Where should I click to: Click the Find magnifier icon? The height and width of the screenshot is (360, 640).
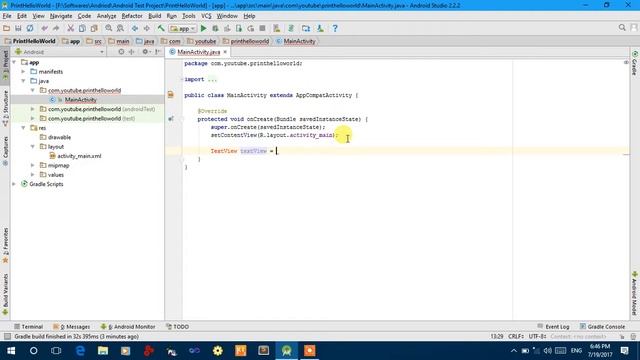click(109, 28)
